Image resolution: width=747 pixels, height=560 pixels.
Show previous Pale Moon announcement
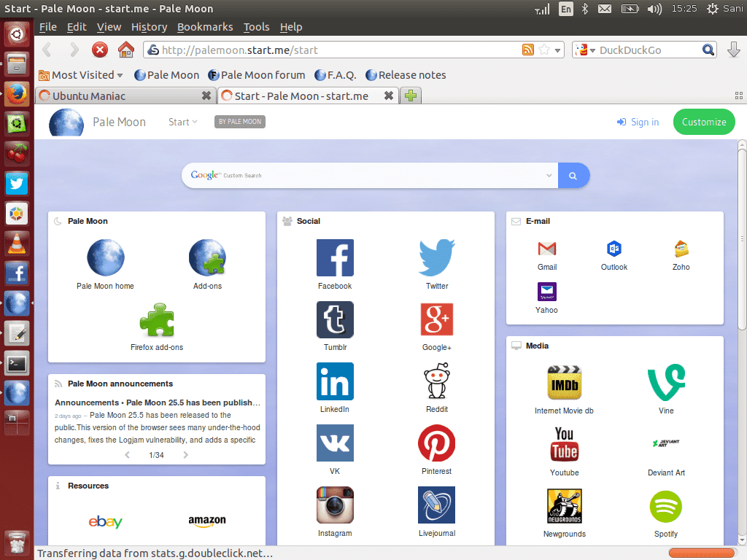coord(127,455)
